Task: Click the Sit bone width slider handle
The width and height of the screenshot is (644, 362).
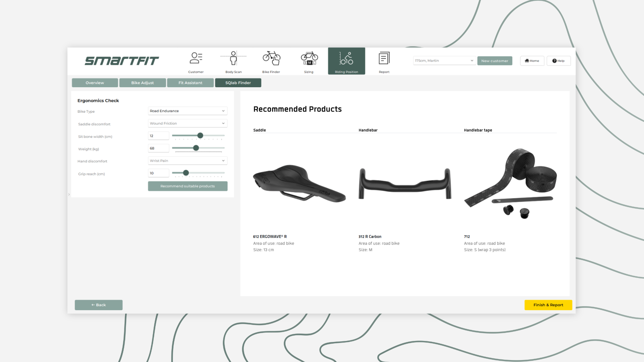Action: 200,135
